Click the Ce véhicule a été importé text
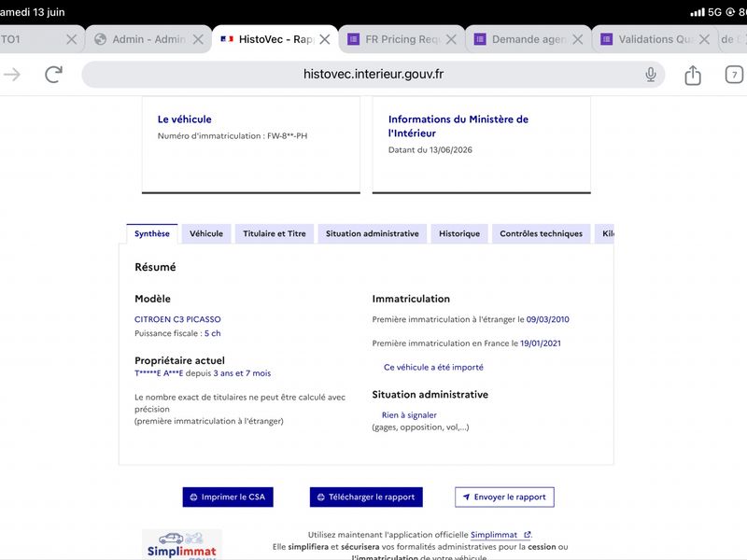Image resolution: width=747 pixels, height=560 pixels. [x=433, y=367]
